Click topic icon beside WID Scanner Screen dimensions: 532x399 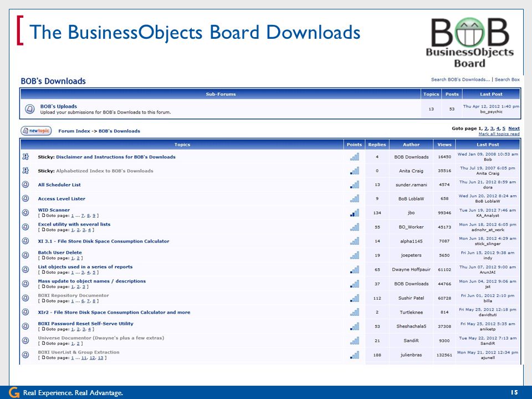[x=25, y=213]
